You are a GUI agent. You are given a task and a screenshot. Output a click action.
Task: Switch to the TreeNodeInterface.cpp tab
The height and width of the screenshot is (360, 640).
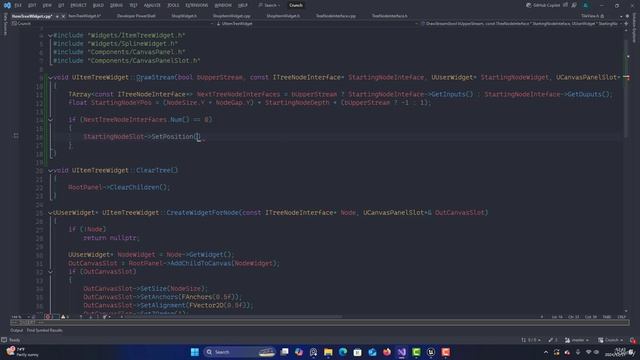coord(336,16)
